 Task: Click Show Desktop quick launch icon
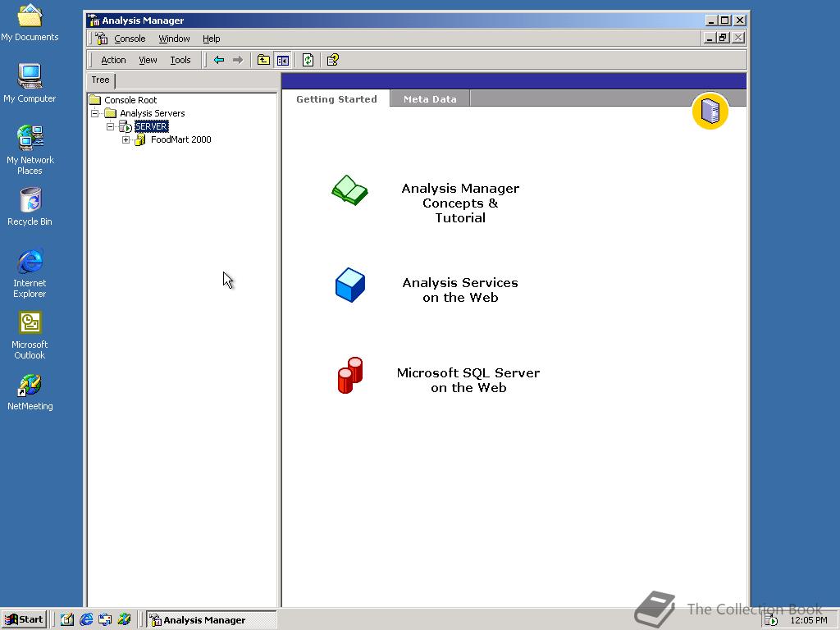click(67, 620)
